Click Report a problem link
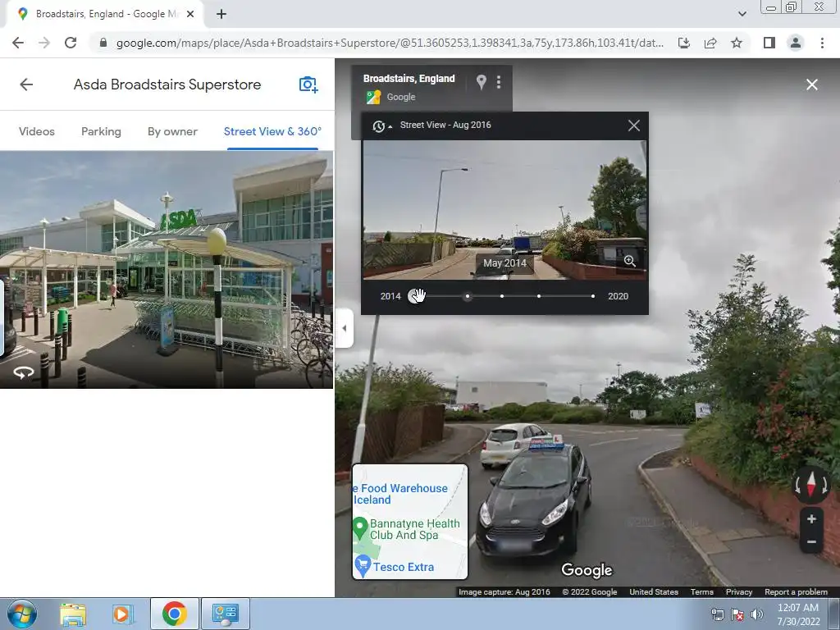This screenshot has width=840, height=630. 796,592
